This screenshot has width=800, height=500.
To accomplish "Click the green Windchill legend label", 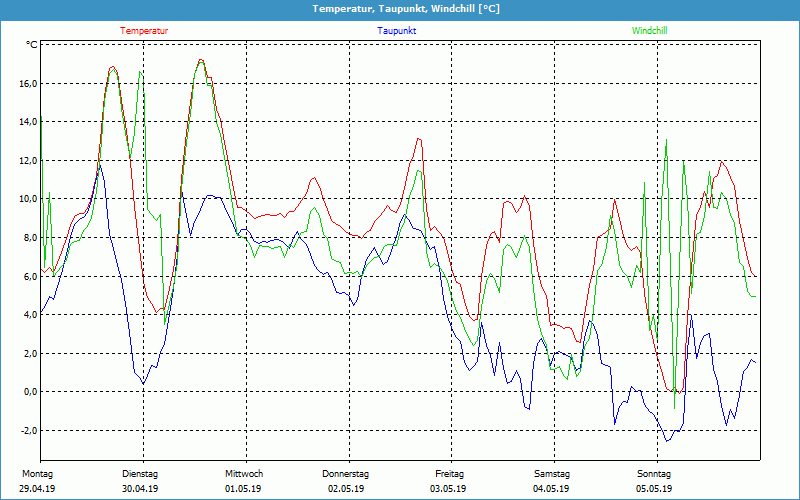I will point(649,31).
